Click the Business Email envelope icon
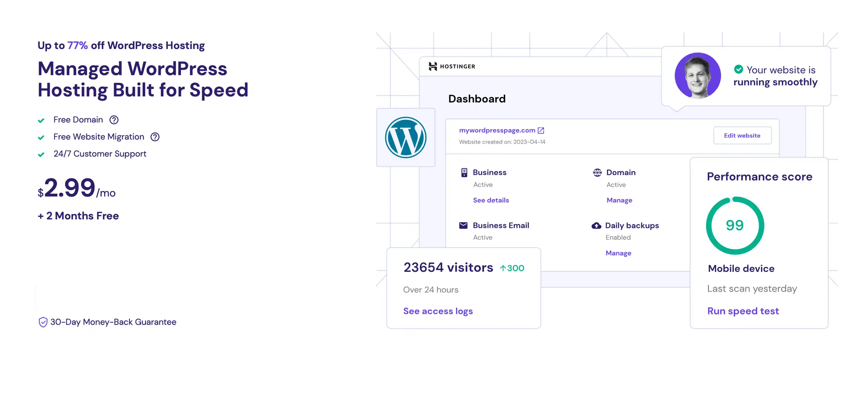Screen dimensions: 868x401 pos(463,225)
